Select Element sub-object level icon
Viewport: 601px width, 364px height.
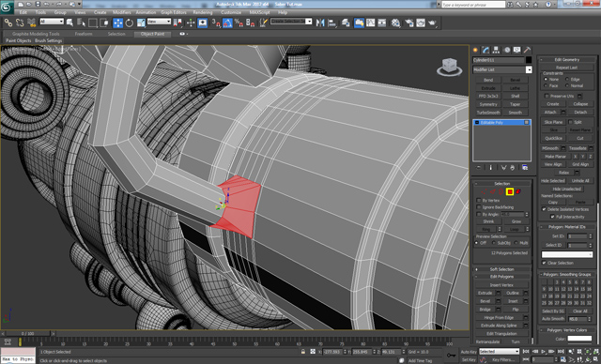pos(518,191)
